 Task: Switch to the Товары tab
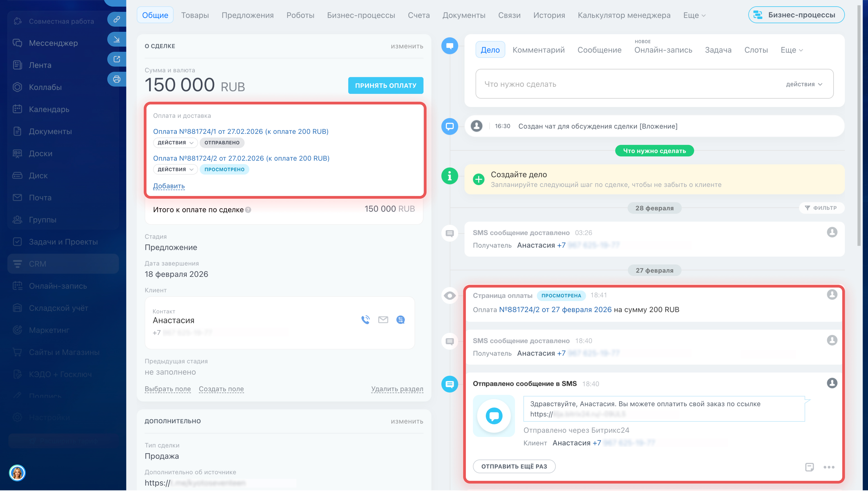tap(195, 15)
